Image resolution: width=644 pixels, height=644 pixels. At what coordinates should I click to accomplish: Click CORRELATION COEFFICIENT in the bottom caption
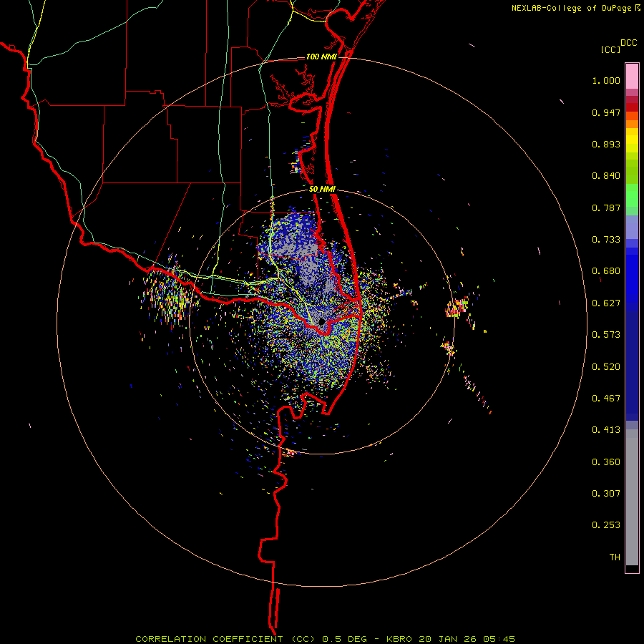pyautogui.click(x=209, y=639)
